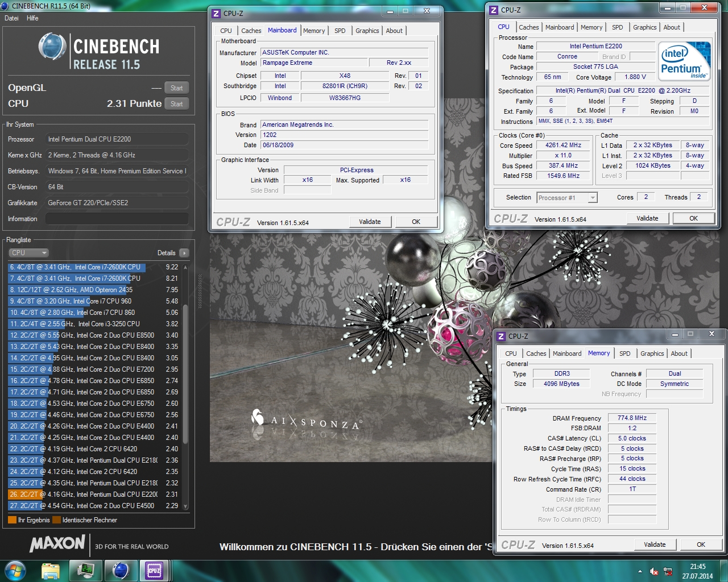Open the Windows Start menu orb

tap(15, 571)
